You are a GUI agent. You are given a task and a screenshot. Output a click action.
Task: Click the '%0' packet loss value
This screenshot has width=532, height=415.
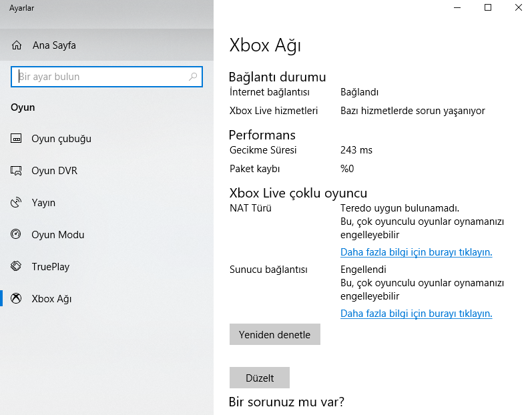347,169
